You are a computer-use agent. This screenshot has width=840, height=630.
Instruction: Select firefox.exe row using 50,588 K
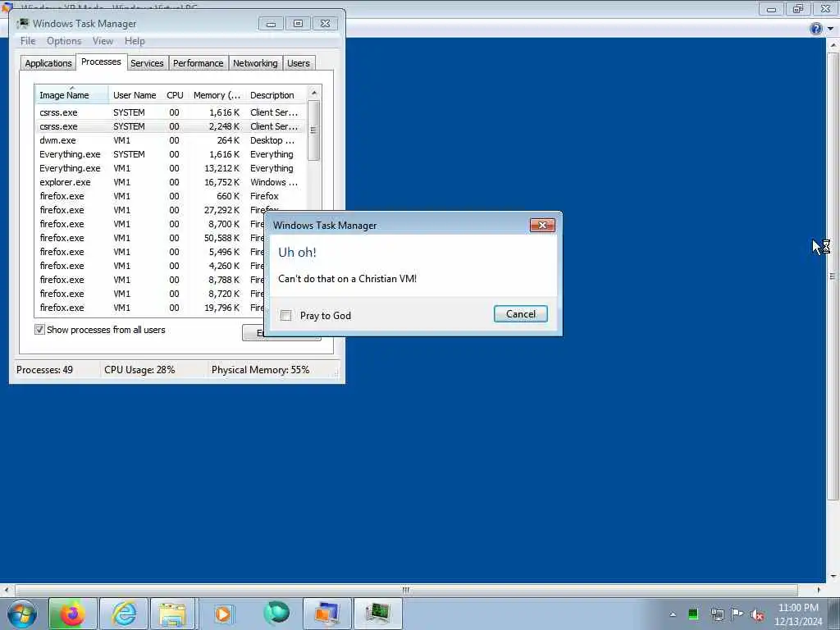point(150,238)
